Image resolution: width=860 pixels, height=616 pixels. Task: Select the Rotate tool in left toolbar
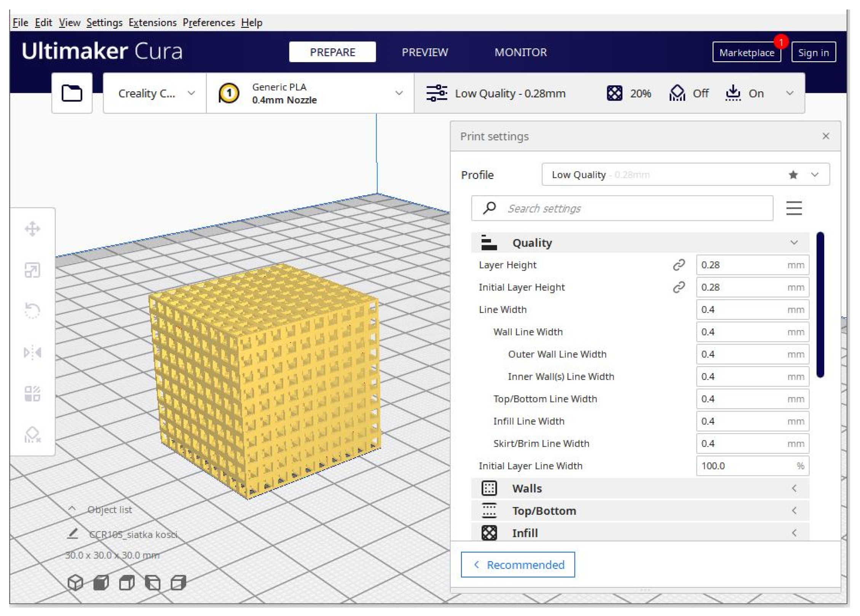coord(32,310)
